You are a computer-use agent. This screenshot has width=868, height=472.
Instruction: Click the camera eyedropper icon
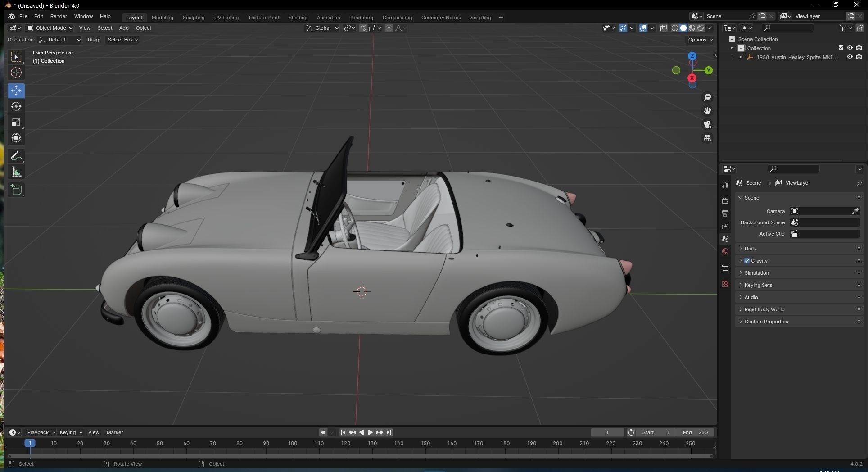point(855,211)
